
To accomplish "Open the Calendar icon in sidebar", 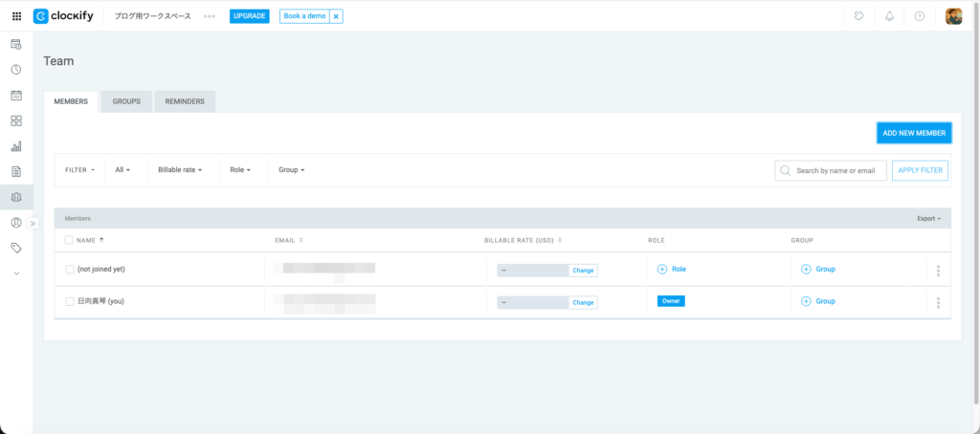I will click(16, 96).
